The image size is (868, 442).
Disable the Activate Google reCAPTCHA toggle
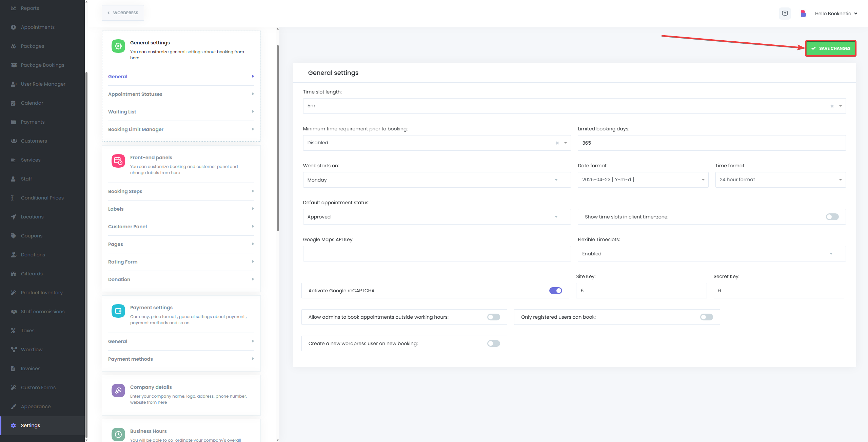[555, 291]
